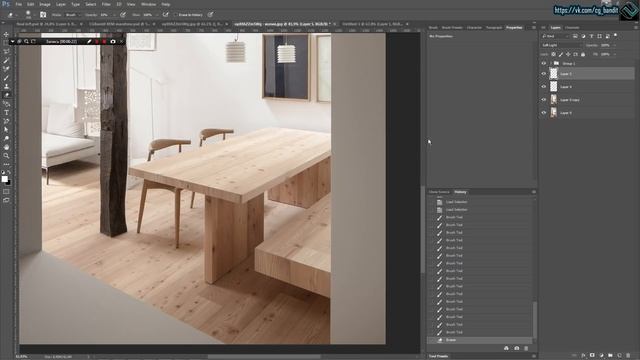Open the Layer menu
640x360 pixels.
tap(61, 4)
